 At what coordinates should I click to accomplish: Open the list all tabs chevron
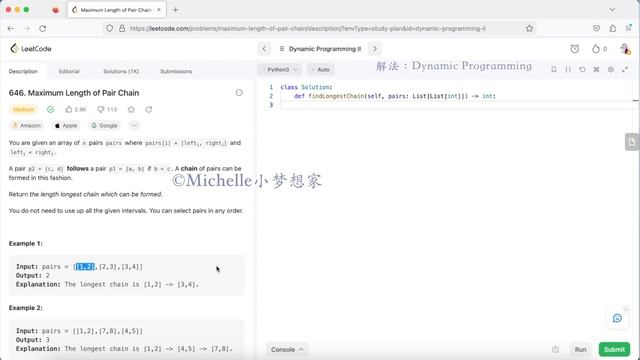tap(612, 10)
